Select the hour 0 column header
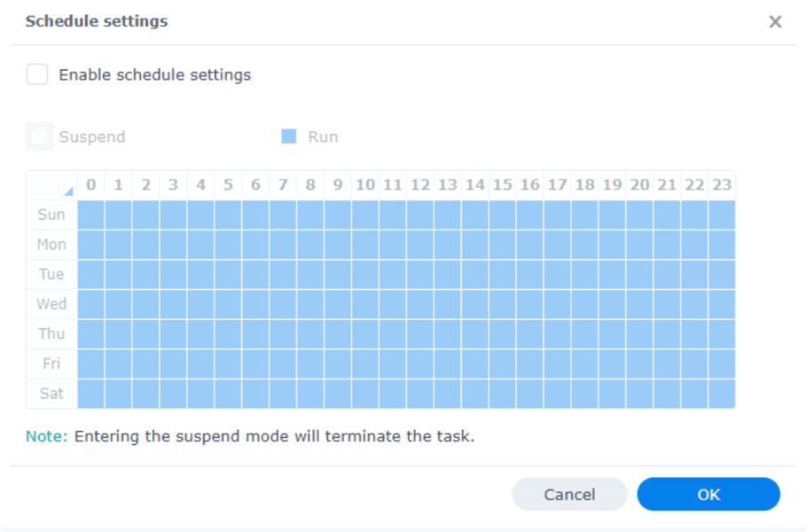 coord(90,185)
